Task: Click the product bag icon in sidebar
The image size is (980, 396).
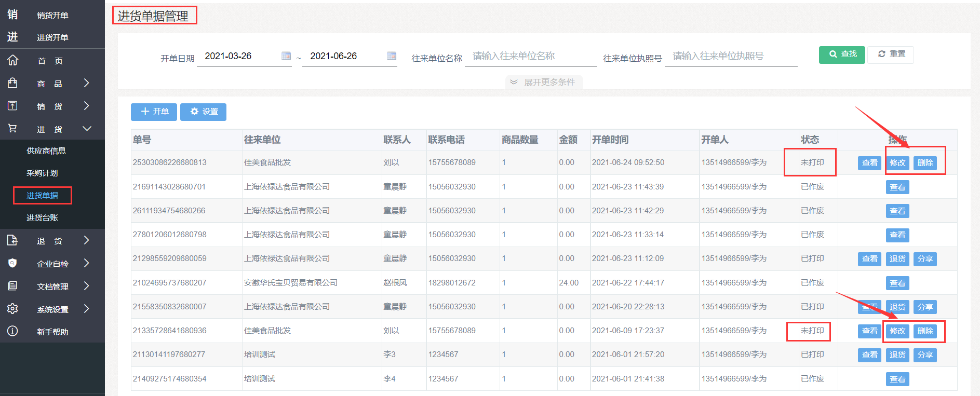Action: tap(12, 83)
